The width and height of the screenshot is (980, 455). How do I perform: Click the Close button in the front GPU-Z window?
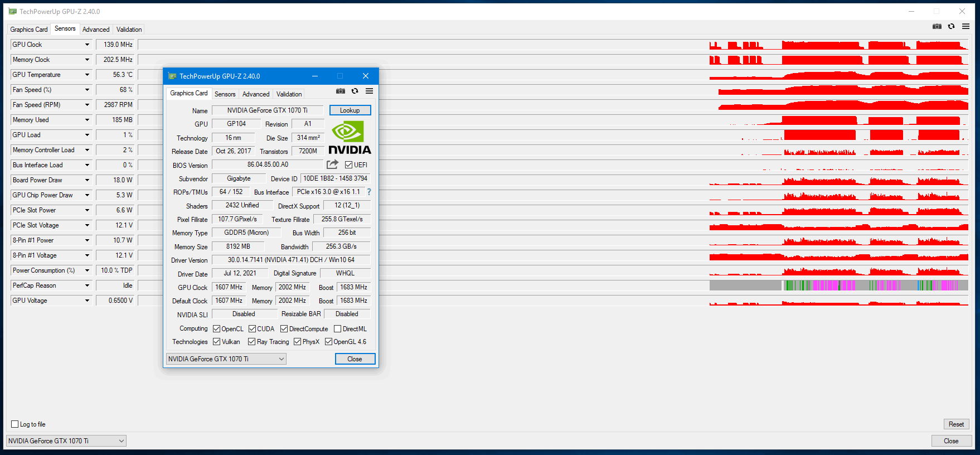(355, 359)
